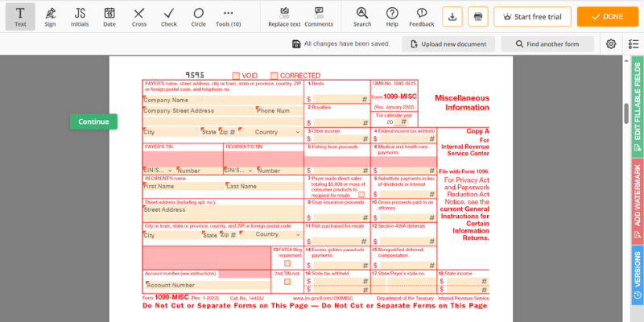Image resolution: width=644 pixels, height=322 pixels.
Task: Click the recipient's TIN Number field
Action: [x=279, y=171]
